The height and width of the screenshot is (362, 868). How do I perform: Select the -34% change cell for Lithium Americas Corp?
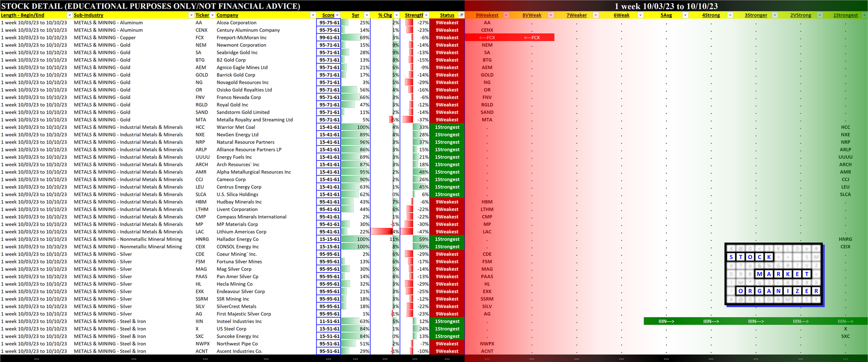click(385, 232)
